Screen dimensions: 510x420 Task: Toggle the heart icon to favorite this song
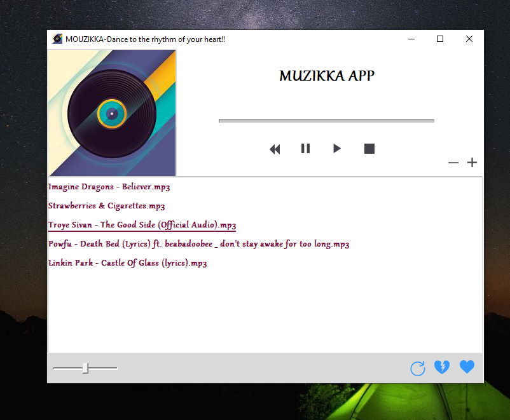point(466,367)
